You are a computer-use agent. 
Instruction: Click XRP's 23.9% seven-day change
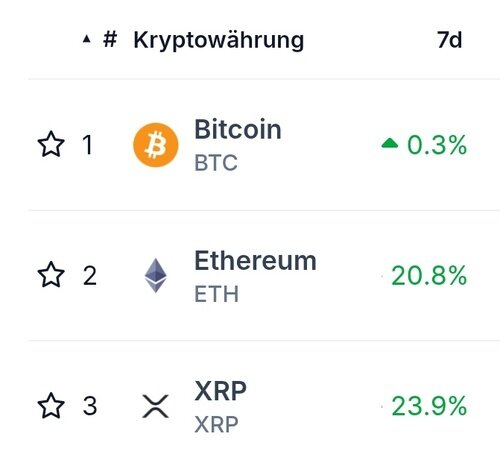[x=429, y=406]
